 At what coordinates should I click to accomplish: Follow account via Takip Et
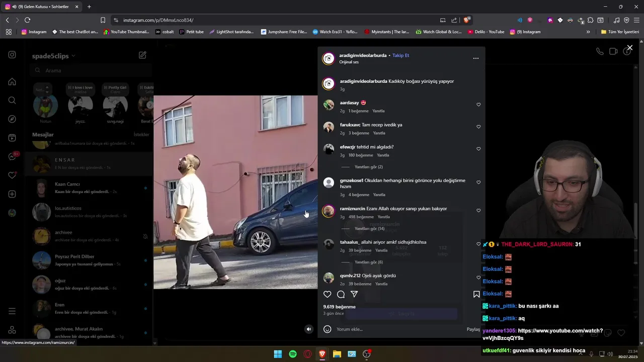click(x=400, y=55)
